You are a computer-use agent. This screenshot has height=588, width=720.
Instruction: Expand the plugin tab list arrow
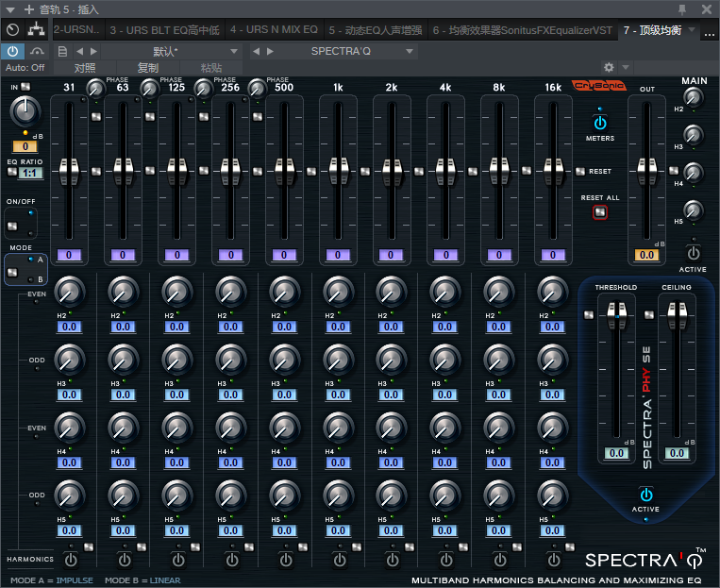[x=692, y=30]
